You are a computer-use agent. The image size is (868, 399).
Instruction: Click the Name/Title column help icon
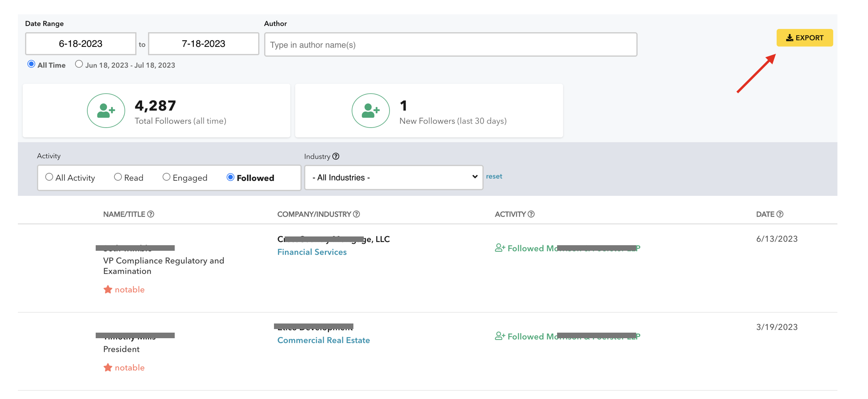151,214
